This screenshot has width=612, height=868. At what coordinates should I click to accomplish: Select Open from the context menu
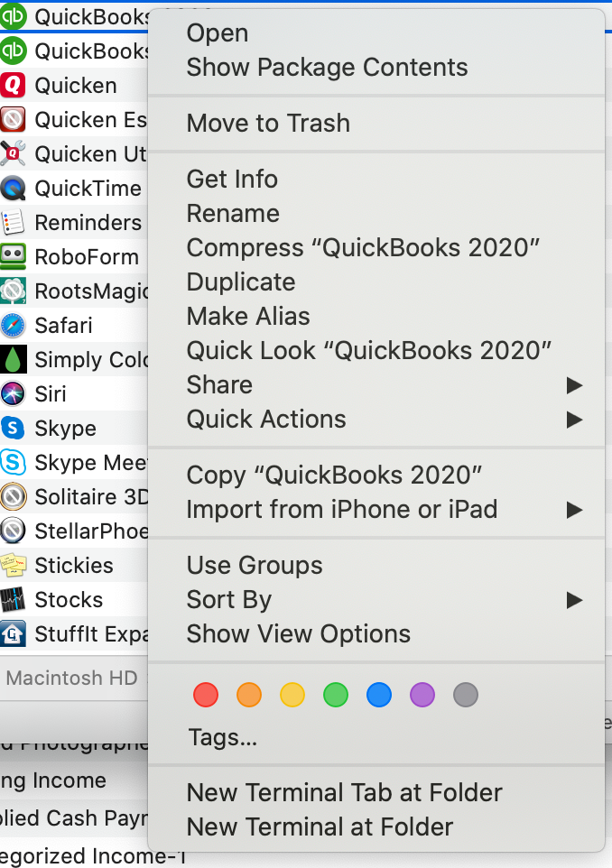tap(217, 33)
